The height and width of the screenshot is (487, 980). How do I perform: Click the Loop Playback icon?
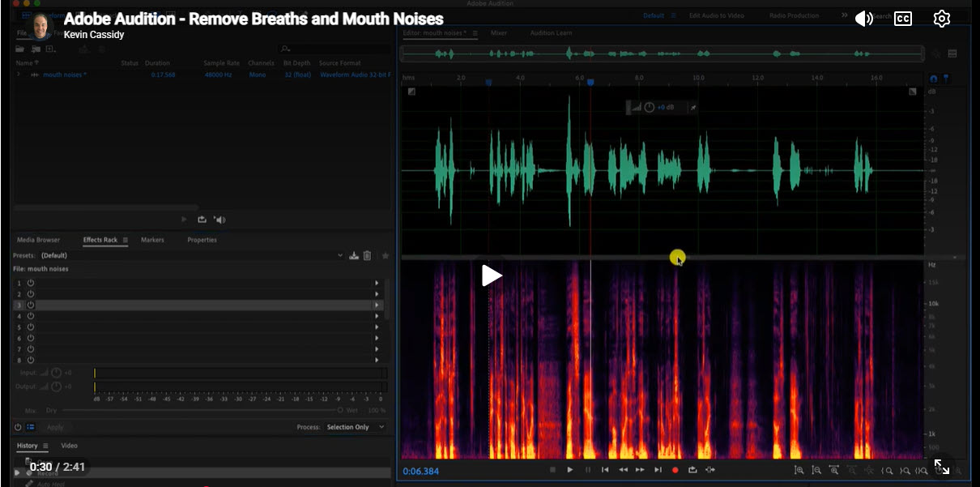click(692, 470)
